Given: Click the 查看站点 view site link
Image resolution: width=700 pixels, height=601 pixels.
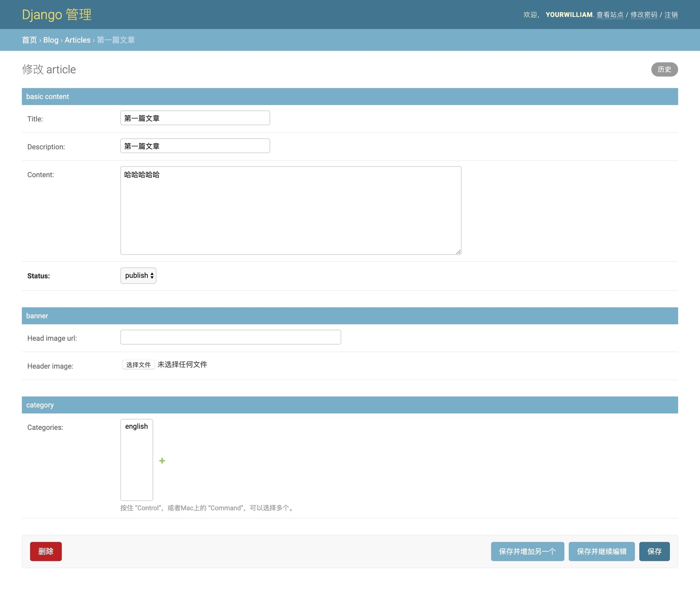Looking at the screenshot, I should pos(610,15).
